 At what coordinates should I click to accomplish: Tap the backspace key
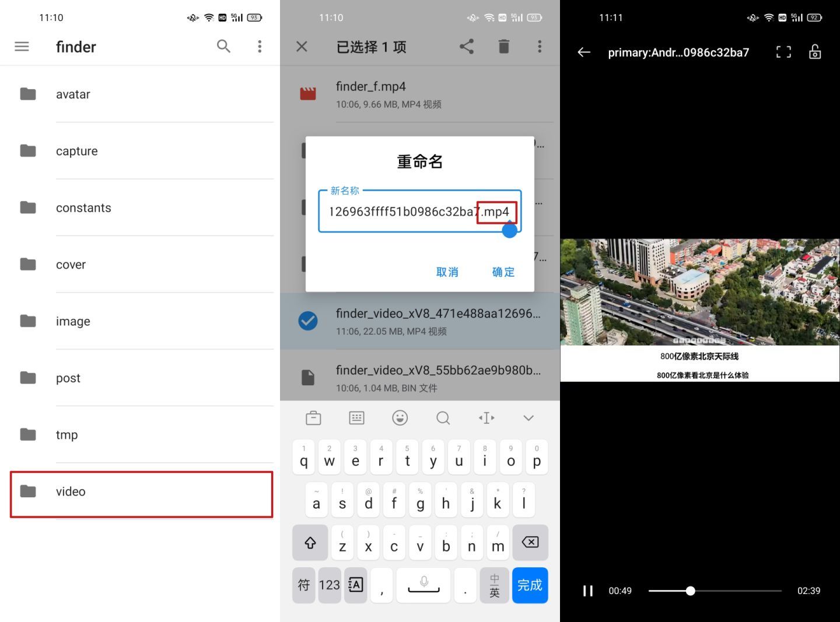530,542
